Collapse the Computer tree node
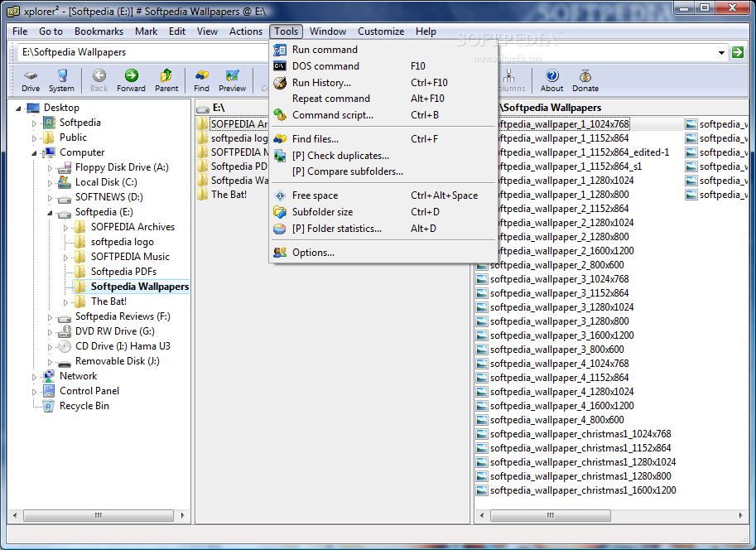This screenshot has height=550, width=756. [x=34, y=153]
